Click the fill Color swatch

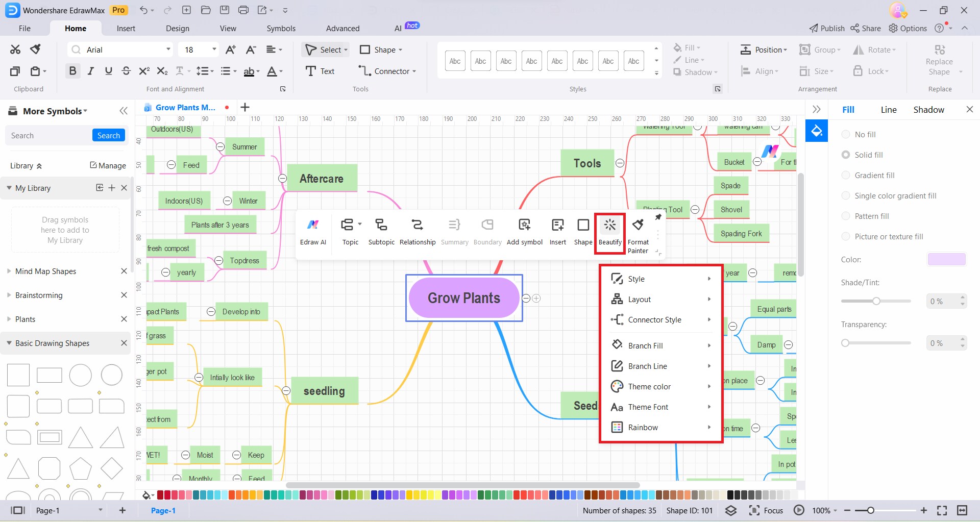pos(946,260)
